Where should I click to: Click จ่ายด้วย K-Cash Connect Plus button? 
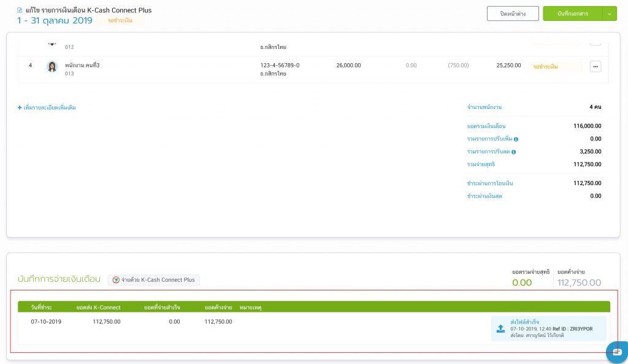(154, 280)
